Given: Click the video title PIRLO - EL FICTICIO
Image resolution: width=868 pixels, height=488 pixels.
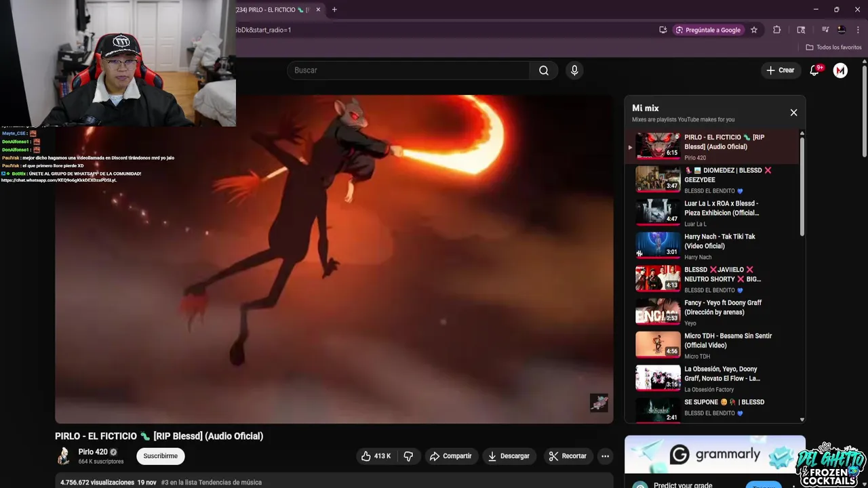Looking at the screenshot, I should (x=159, y=436).
